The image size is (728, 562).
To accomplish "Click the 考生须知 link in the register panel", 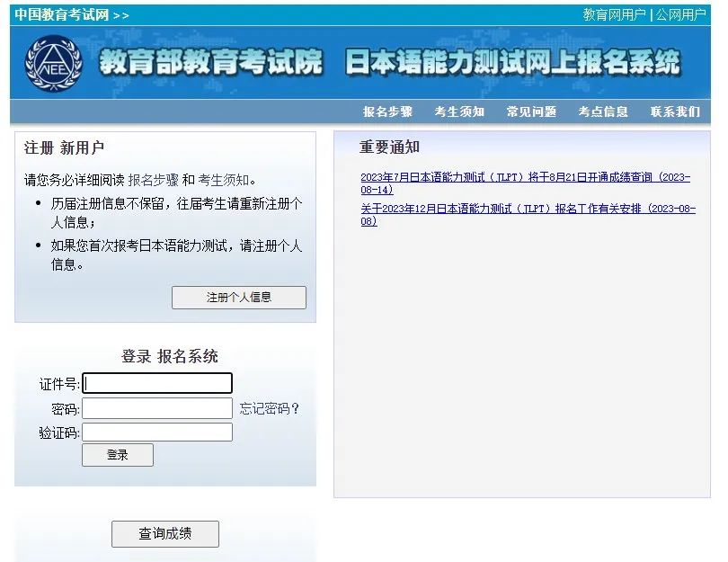I will [224, 180].
